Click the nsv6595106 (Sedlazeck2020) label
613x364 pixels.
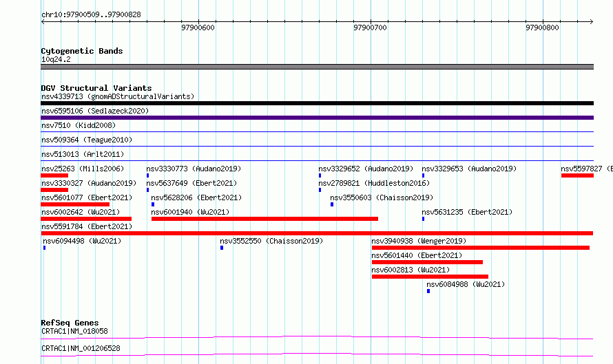95,111
